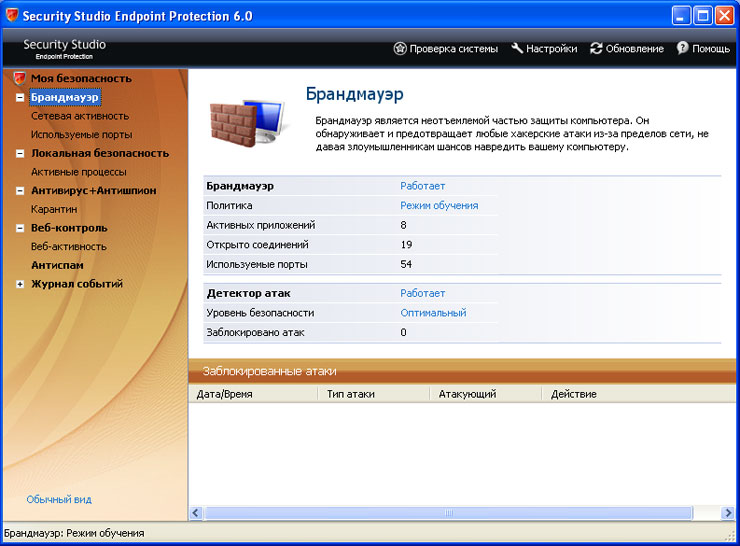Click the Режим обучения policy link
Viewport: 740px width, 546px height.
click(x=439, y=205)
